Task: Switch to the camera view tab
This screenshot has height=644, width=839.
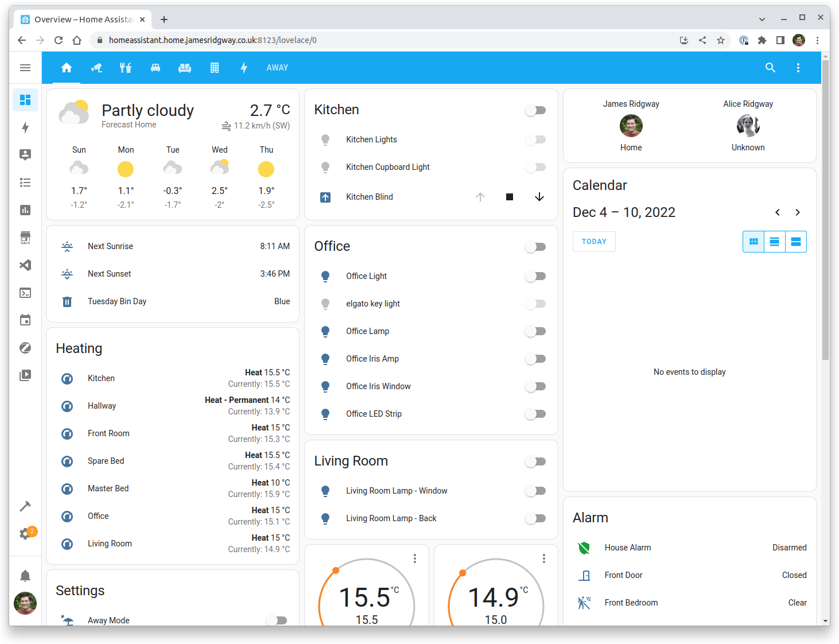Action: 96,67
